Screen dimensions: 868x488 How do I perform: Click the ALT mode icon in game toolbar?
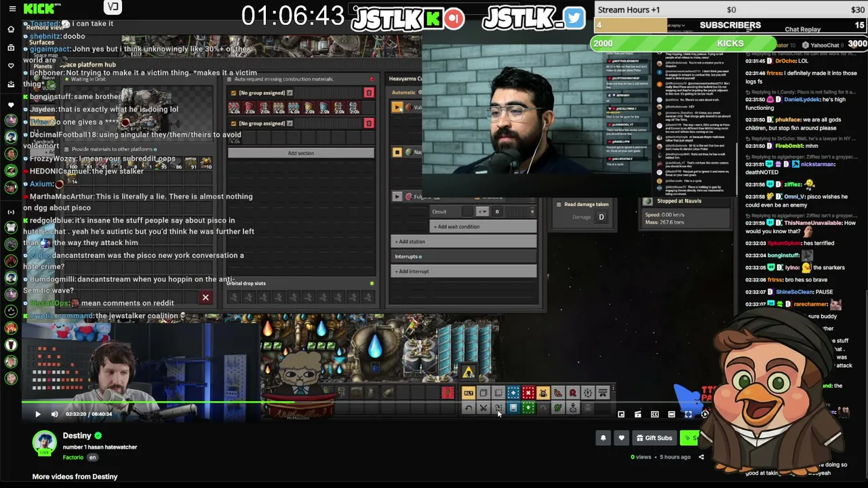click(469, 393)
